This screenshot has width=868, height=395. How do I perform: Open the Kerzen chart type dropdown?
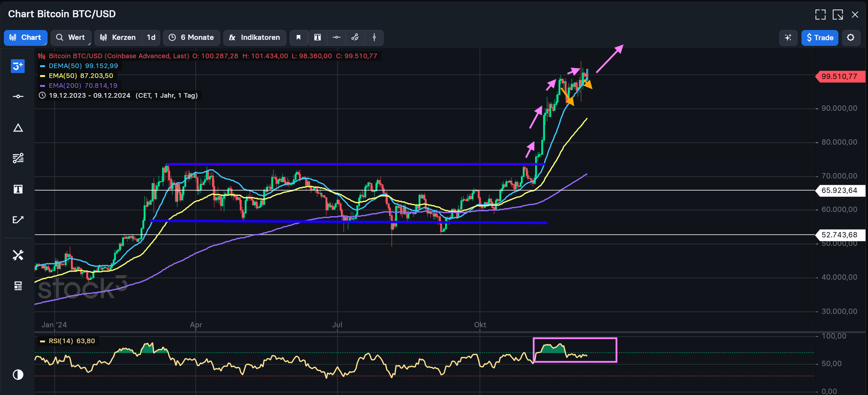click(118, 38)
